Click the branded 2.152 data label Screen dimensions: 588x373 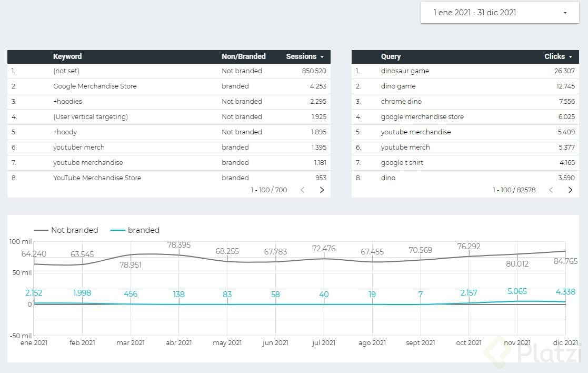pos(34,293)
